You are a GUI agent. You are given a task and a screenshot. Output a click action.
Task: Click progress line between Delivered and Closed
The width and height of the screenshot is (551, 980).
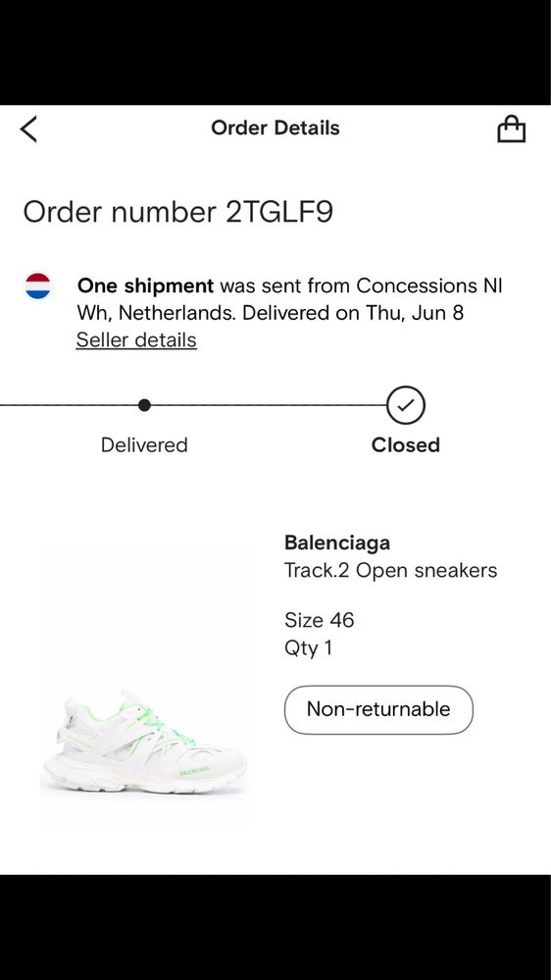269,405
